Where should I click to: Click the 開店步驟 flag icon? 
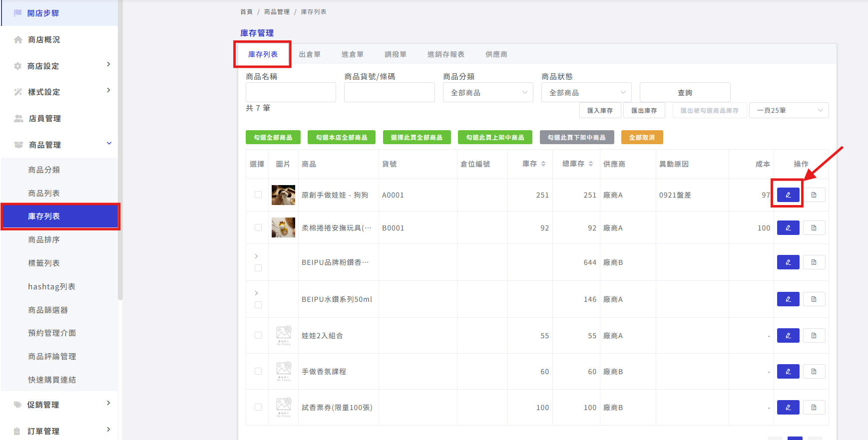tap(18, 13)
